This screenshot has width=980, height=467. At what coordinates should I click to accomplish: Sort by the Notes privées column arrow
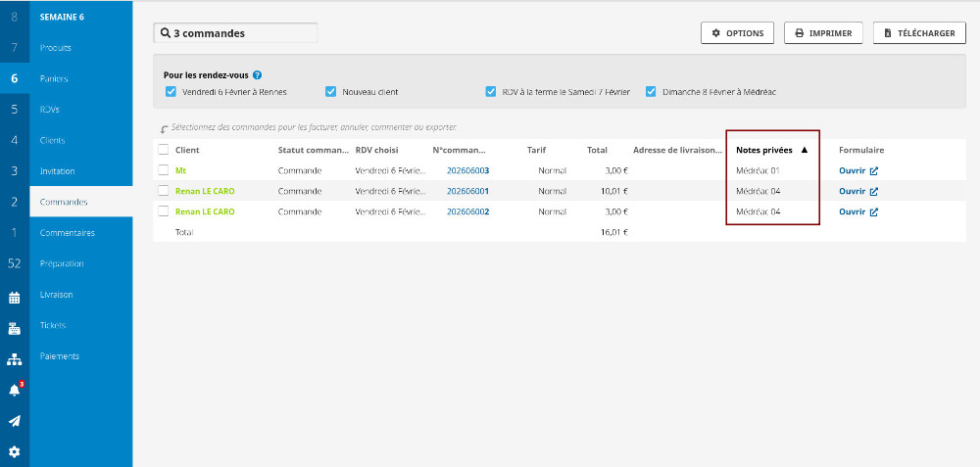pyautogui.click(x=805, y=151)
